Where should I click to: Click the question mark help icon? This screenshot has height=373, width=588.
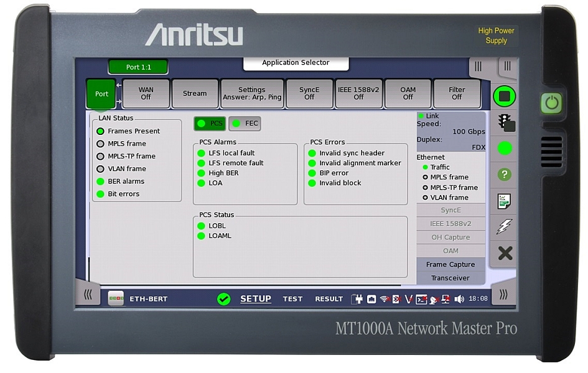point(504,175)
